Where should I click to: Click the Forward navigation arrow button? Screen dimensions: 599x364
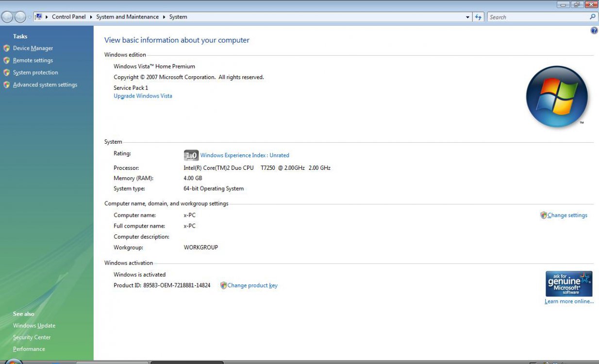tap(20, 17)
